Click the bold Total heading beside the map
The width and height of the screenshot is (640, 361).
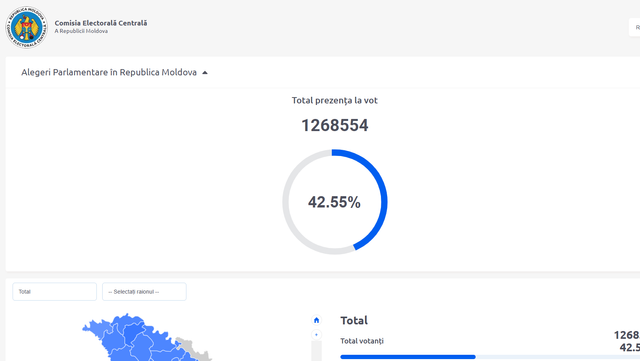354,321
